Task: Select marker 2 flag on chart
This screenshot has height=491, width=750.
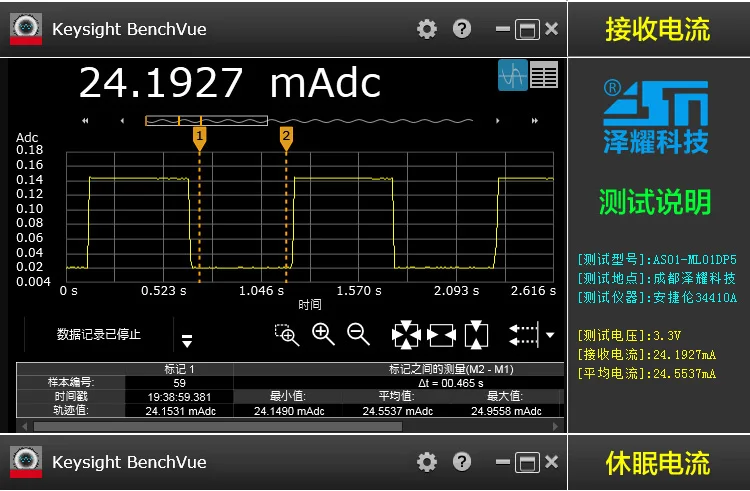Action: click(x=286, y=139)
